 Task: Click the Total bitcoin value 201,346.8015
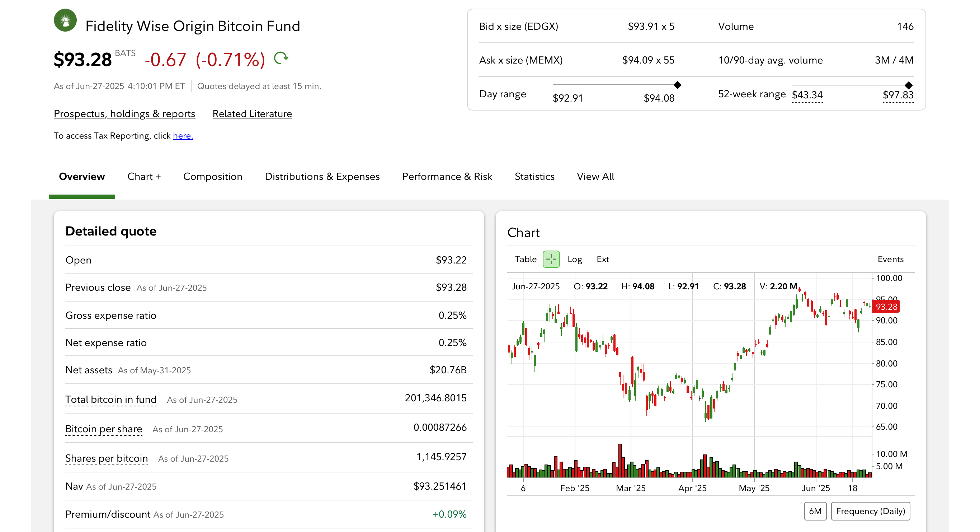click(x=436, y=398)
